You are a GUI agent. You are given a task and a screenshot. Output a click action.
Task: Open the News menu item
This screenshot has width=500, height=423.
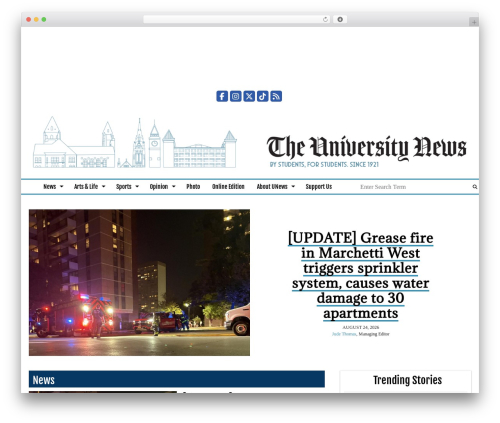(x=50, y=187)
